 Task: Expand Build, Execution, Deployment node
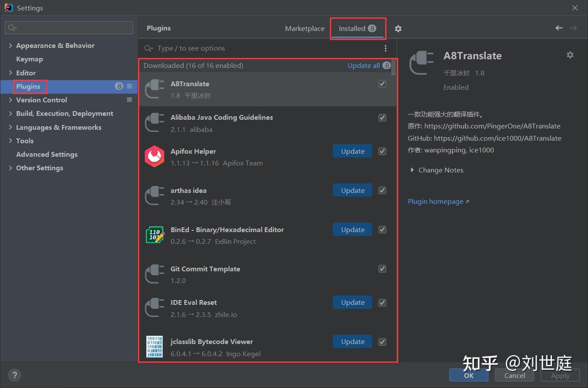(x=10, y=113)
